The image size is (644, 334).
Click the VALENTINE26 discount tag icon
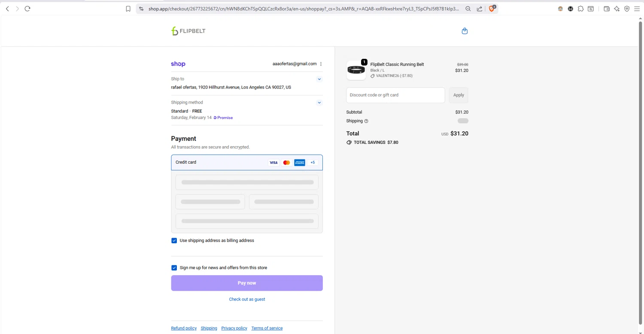[372, 76]
